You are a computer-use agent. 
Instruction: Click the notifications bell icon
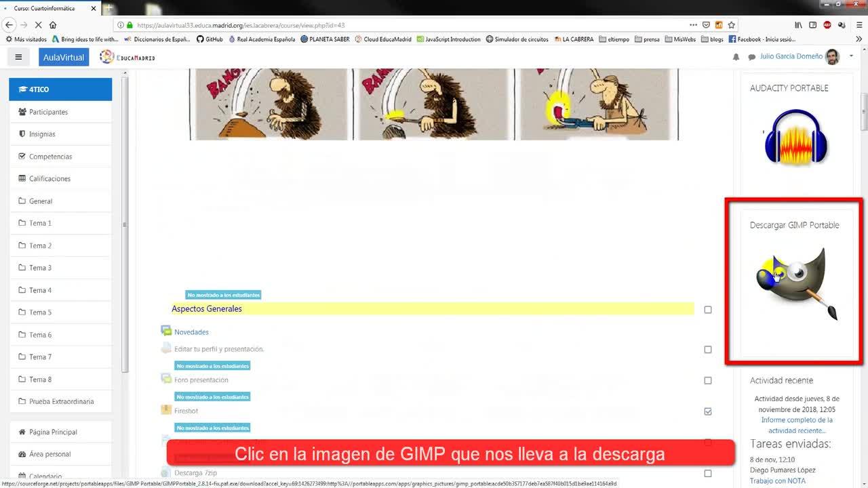pos(736,57)
